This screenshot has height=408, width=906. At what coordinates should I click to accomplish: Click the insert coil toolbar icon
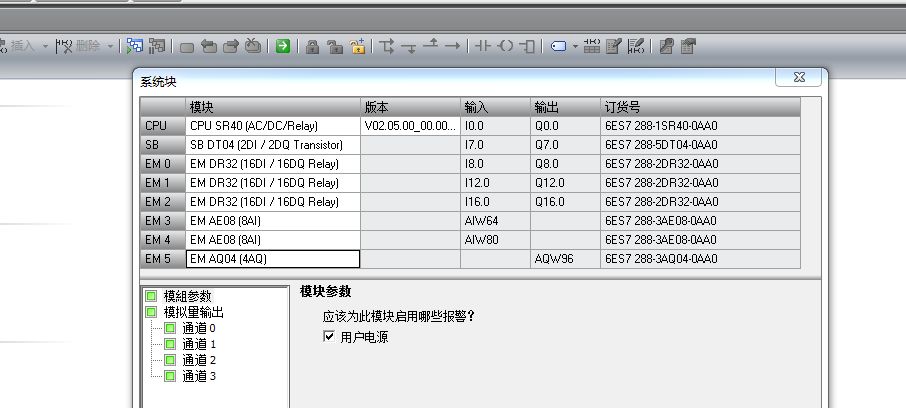pyautogui.click(x=505, y=46)
